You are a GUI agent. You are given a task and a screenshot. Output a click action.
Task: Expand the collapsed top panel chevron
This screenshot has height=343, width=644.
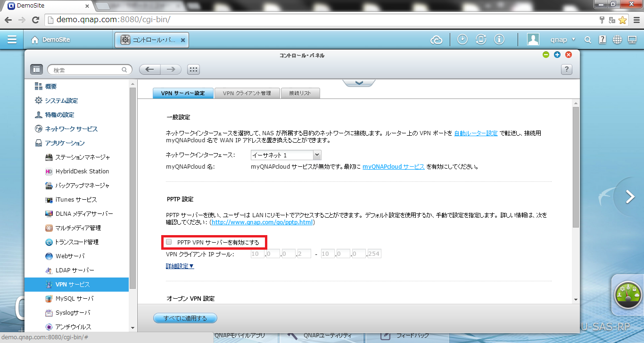coord(359,83)
